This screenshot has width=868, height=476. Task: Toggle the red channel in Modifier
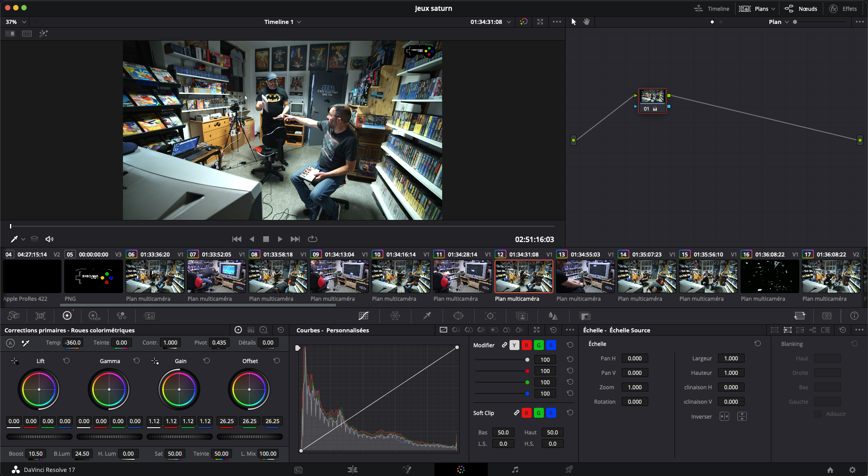click(526, 345)
